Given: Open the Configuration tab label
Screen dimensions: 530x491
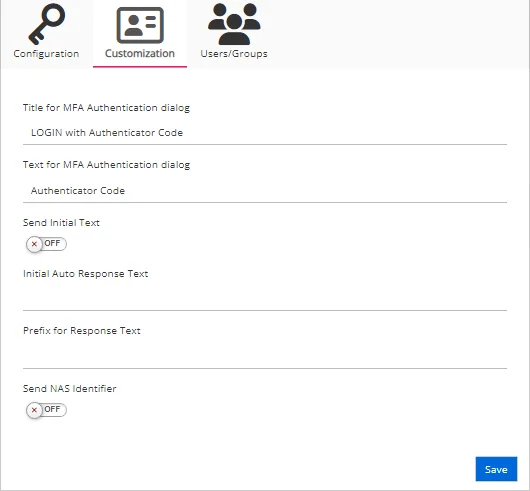Looking at the screenshot, I should coord(46,54).
